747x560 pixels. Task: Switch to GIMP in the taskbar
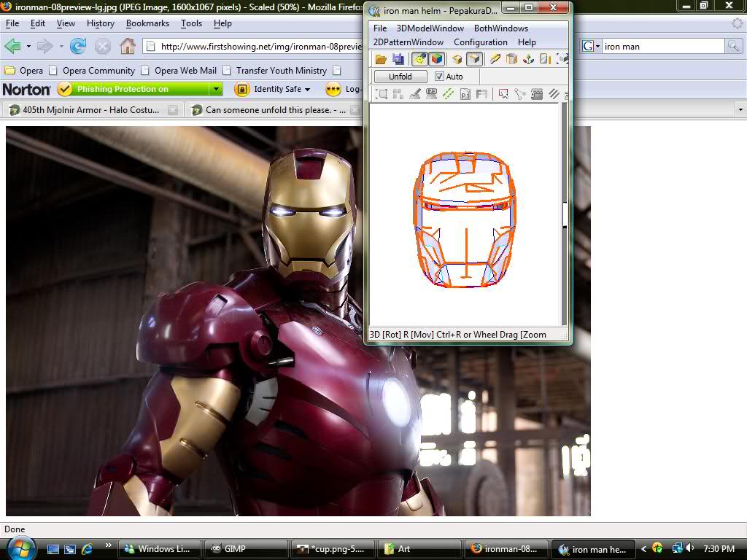(246, 549)
